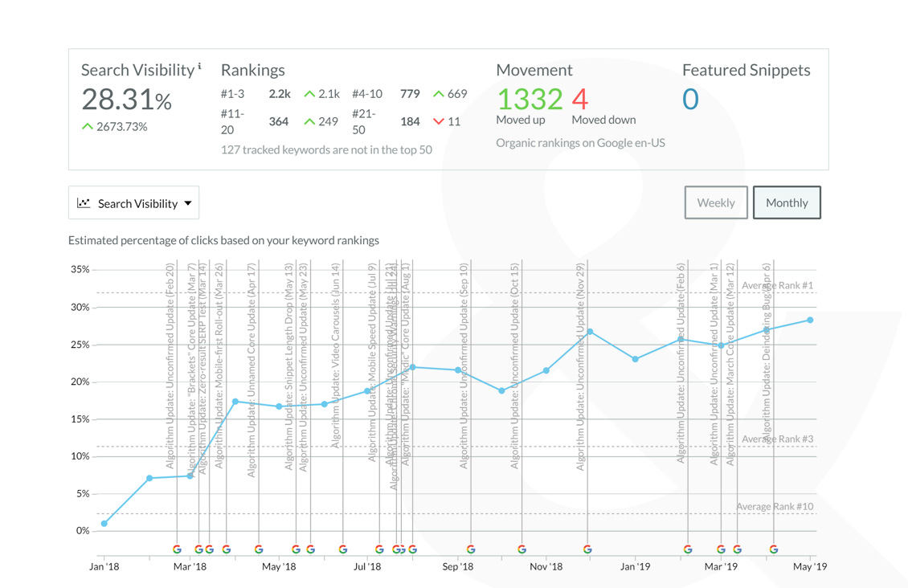Image resolution: width=908 pixels, height=588 pixels.
Task: Open the Search Visibility metric dropdown
Action: [133, 203]
